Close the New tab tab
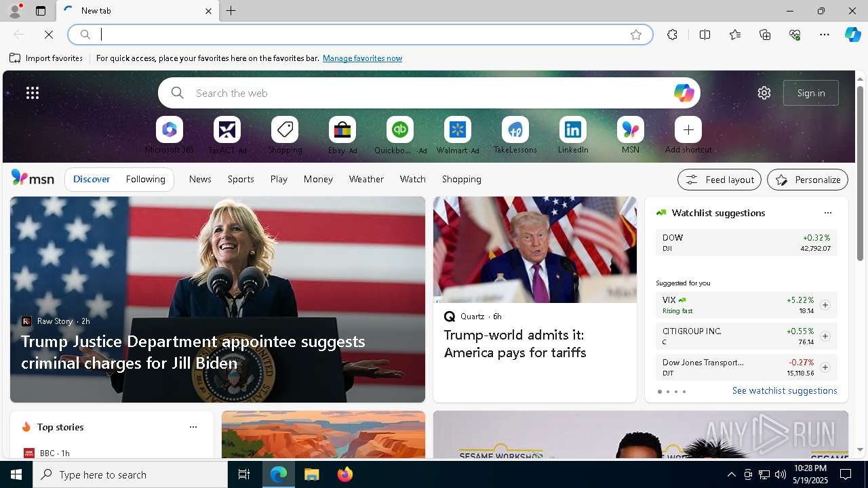Screen dimensions: 868x488 point(208,11)
